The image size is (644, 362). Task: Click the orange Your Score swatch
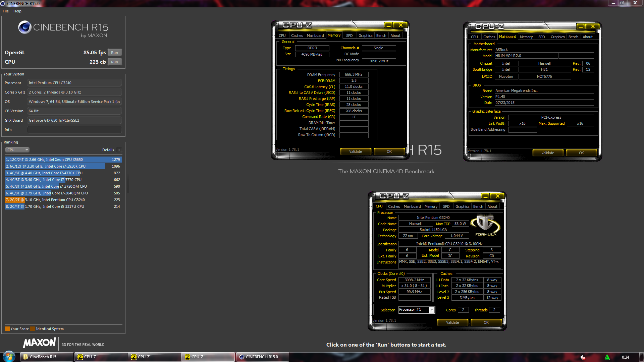[x=7, y=329]
